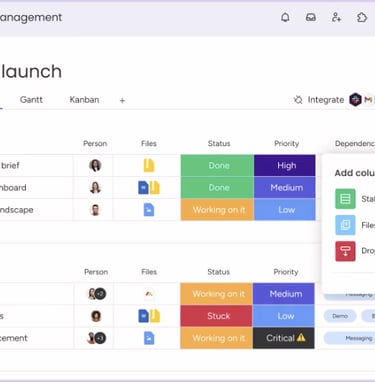The height and width of the screenshot is (382, 375).
Task: Click the Messaging tag in cement row
Action: click(x=350, y=338)
